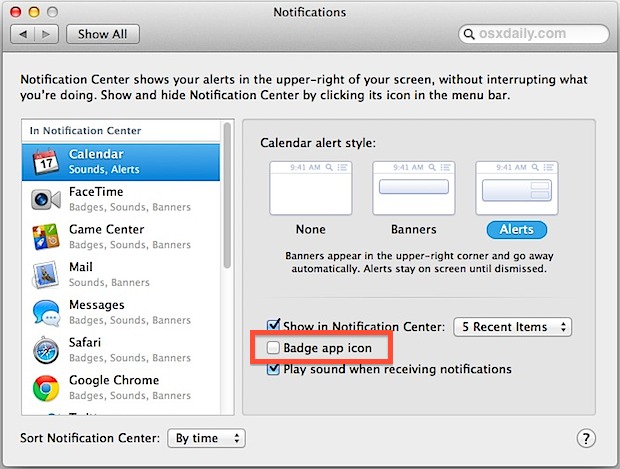Click the Alerts pill label
The height and width of the screenshot is (469, 620).
[516, 229]
